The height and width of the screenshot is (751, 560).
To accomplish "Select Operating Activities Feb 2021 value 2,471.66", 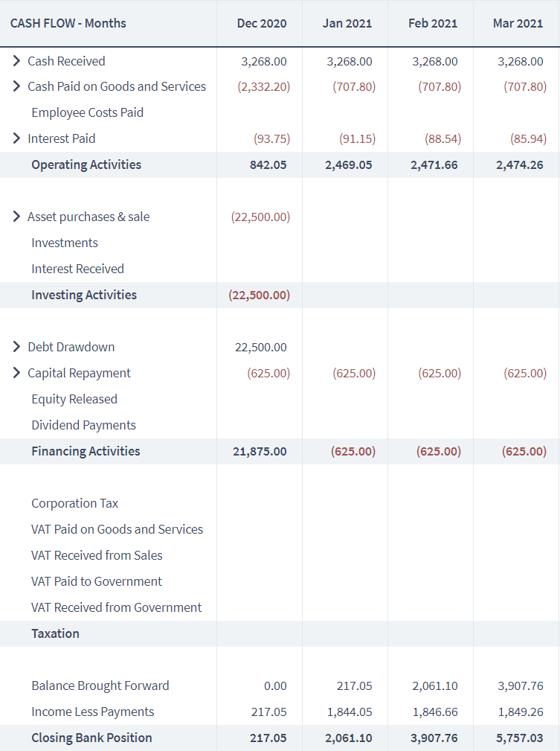I will click(434, 164).
